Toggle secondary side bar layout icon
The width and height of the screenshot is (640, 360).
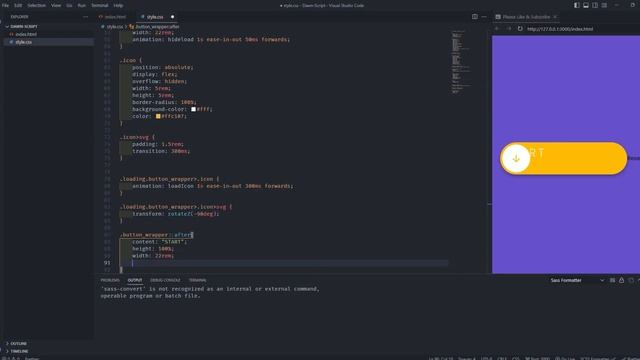click(x=595, y=5)
